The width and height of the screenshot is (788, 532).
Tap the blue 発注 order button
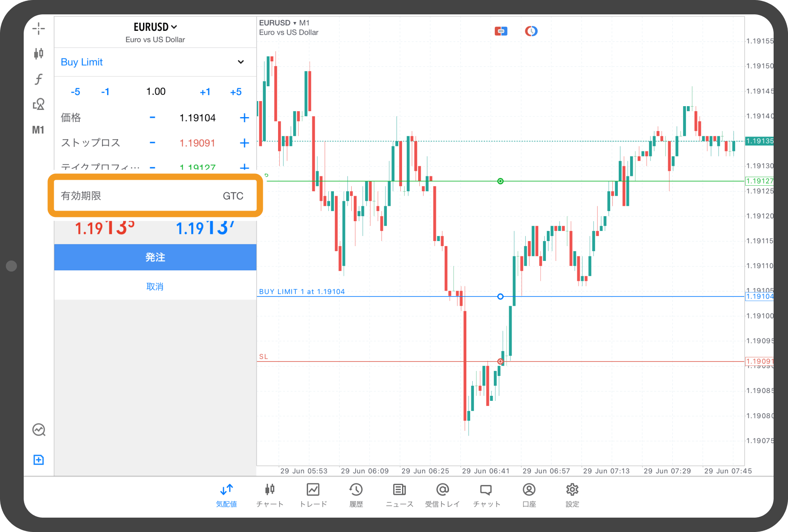click(155, 257)
